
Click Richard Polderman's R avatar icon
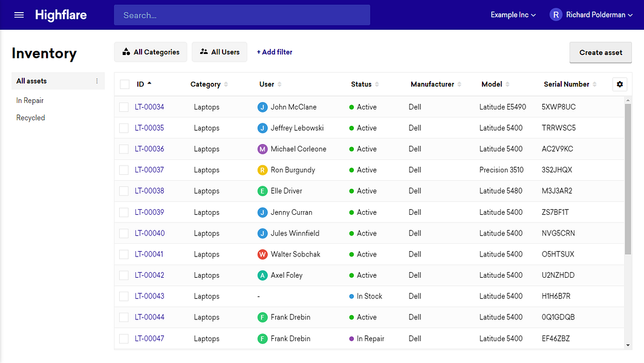click(556, 15)
